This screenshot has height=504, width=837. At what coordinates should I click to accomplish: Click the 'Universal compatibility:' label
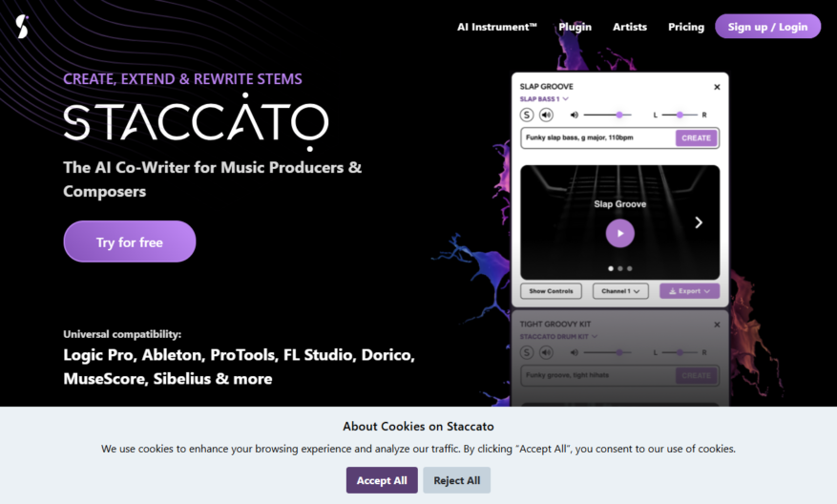click(122, 334)
